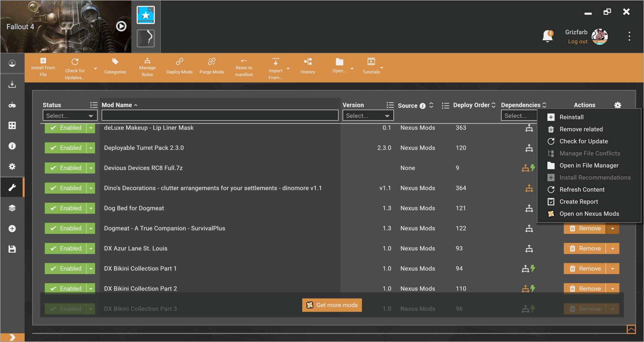Image resolution: width=644 pixels, height=342 pixels.
Task: Open the starred profile tool icon
Action: (x=146, y=15)
